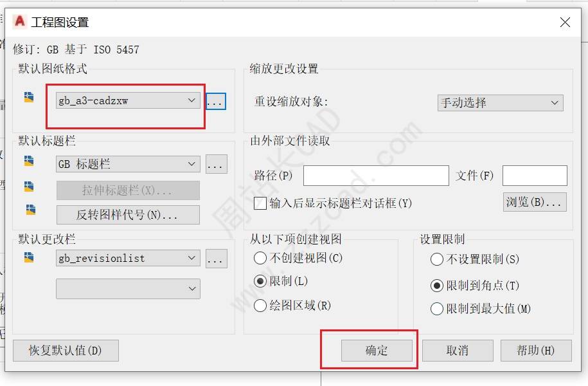Open browse ellipsis for default drawing format
The image size is (588, 386).
216,101
